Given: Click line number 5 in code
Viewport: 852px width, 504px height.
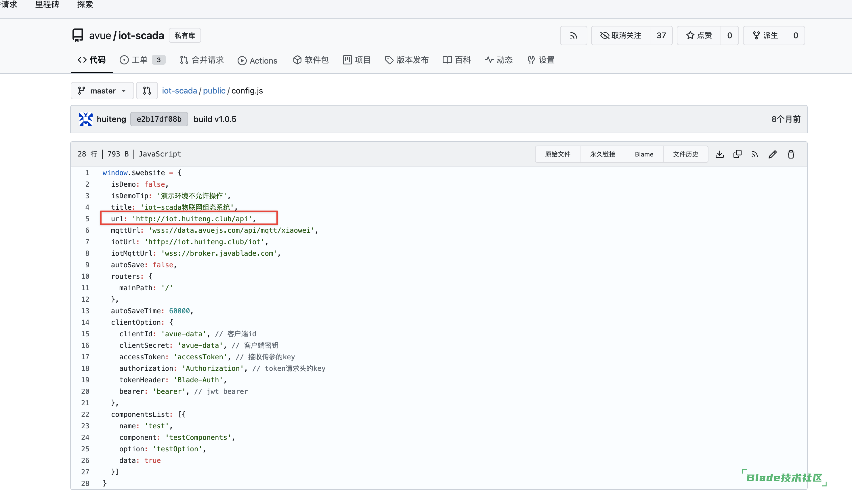Looking at the screenshot, I should click(87, 219).
